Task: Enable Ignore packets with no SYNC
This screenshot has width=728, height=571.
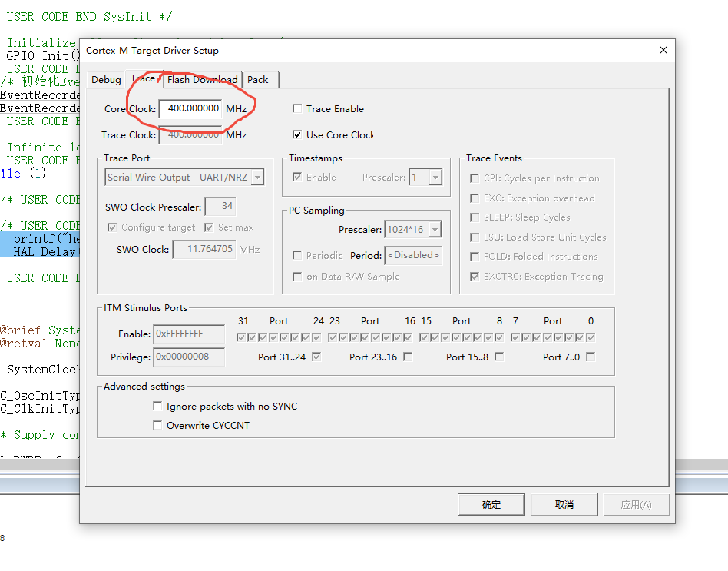Action: 157,406
